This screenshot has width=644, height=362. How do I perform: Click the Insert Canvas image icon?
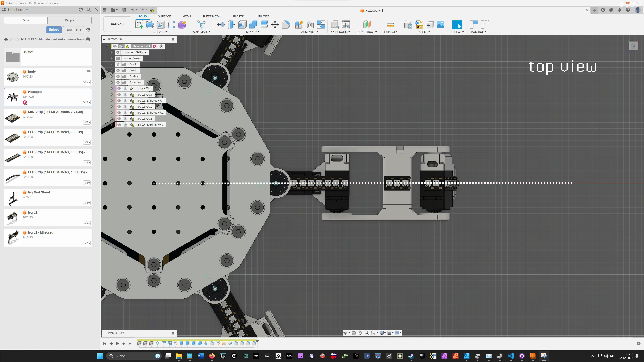(440, 24)
